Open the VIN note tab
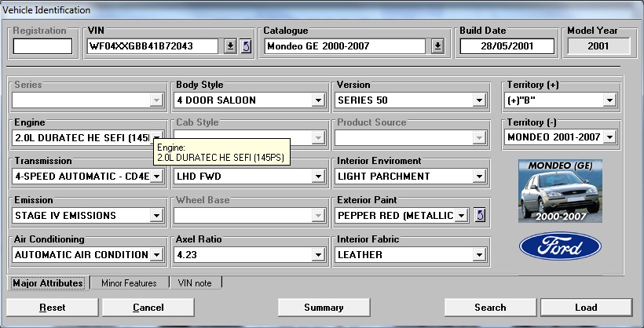 (196, 283)
